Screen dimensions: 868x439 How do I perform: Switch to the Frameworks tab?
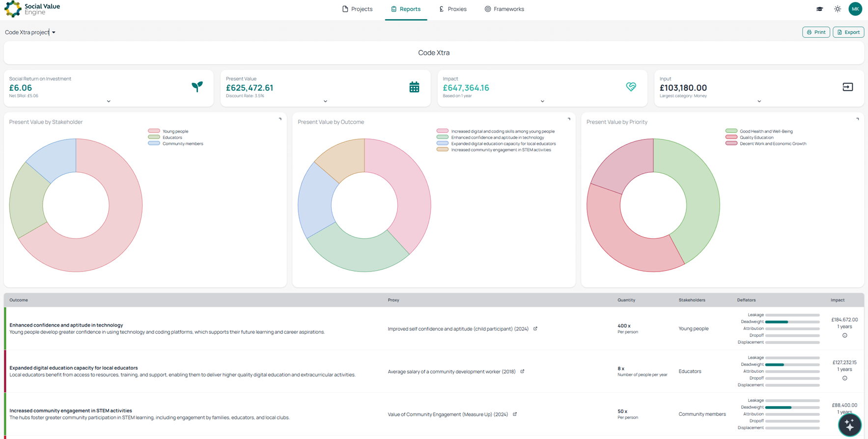point(504,9)
